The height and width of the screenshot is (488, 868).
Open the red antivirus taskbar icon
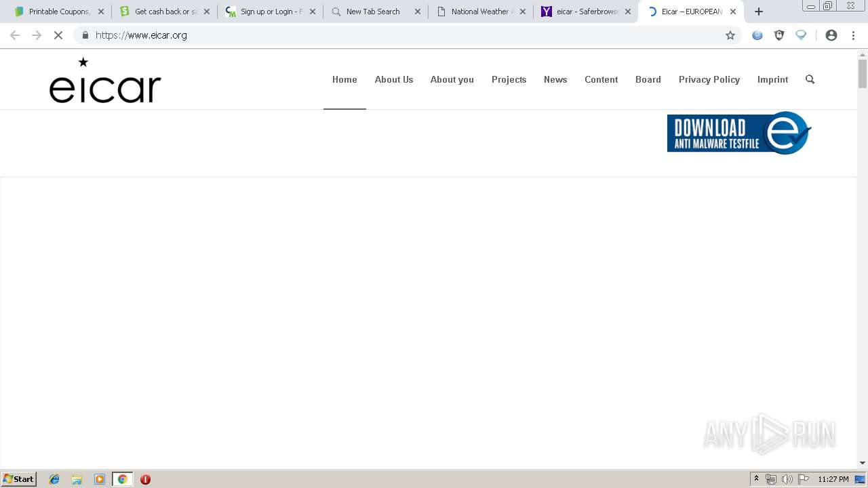[x=145, y=479]
